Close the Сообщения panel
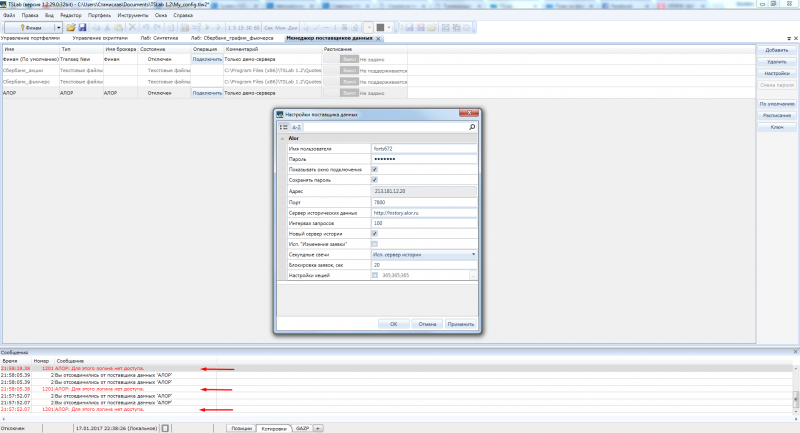800x433 pixels. (795, 352)
